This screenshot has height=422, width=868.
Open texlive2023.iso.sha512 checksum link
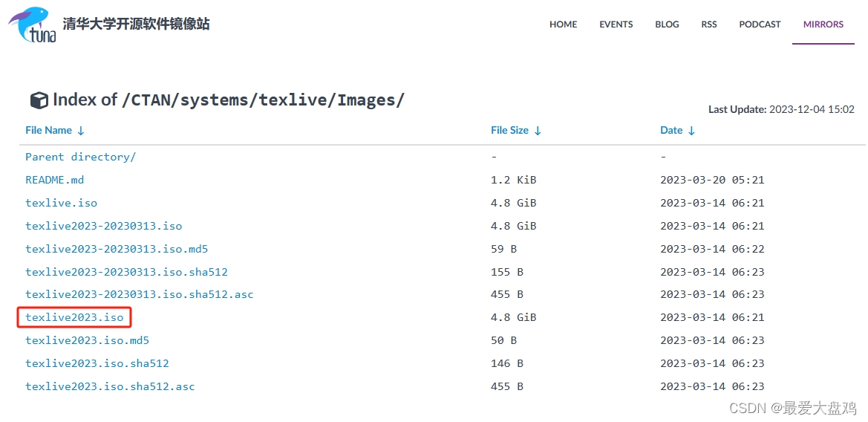97,363
